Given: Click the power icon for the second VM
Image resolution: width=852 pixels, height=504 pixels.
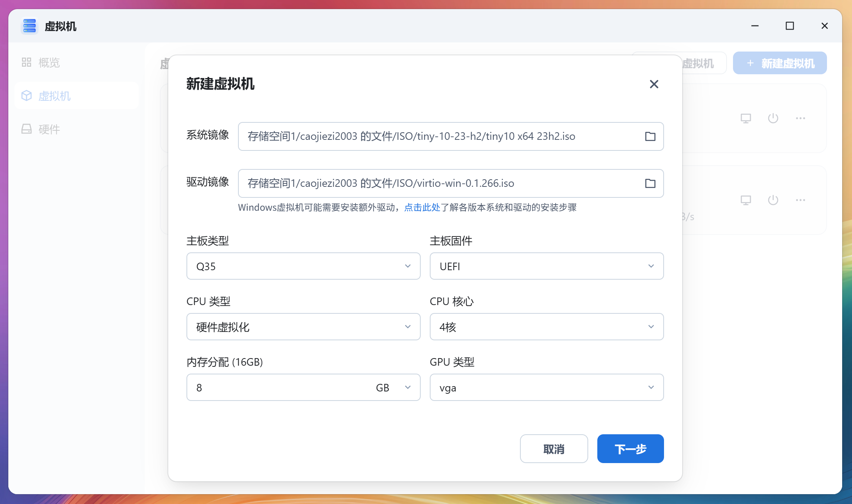Looking at the screenshot, I should [773, 200].
